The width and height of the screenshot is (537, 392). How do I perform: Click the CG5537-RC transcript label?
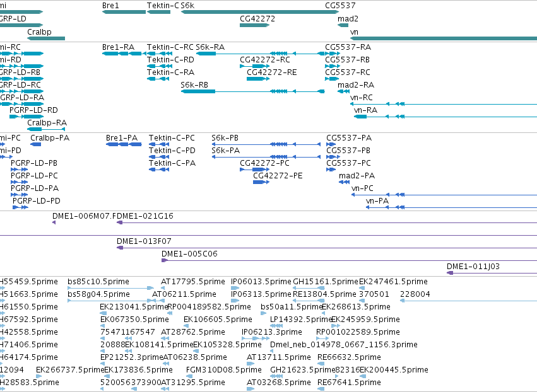point(348,72)
